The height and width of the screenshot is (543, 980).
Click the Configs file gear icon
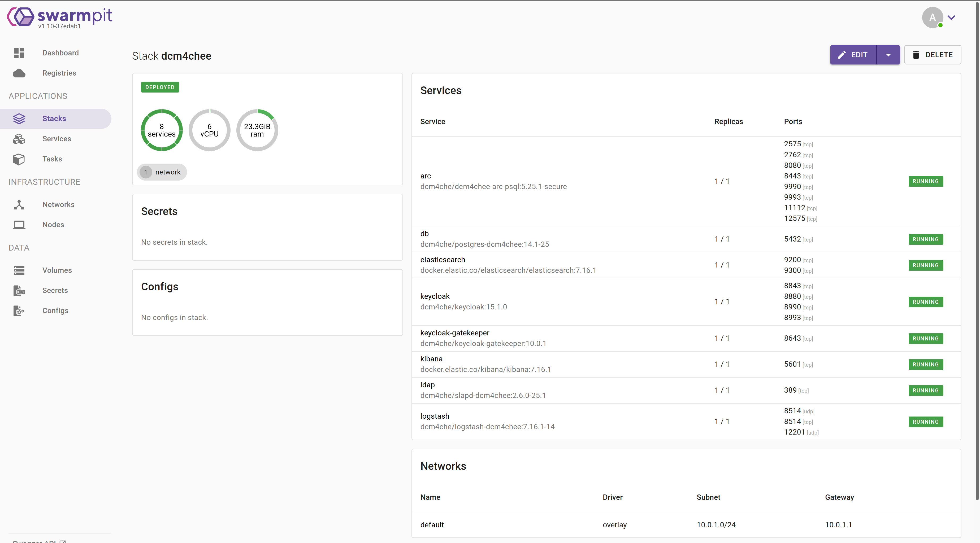click(19, 311)
